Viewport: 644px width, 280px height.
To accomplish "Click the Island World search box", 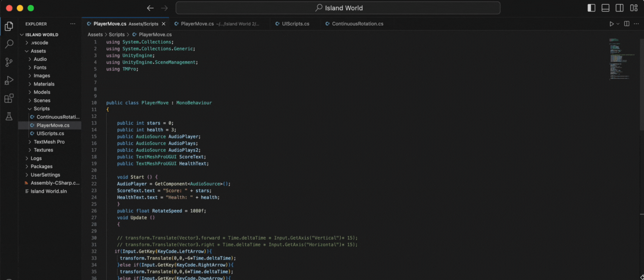I will click(338, 8).
